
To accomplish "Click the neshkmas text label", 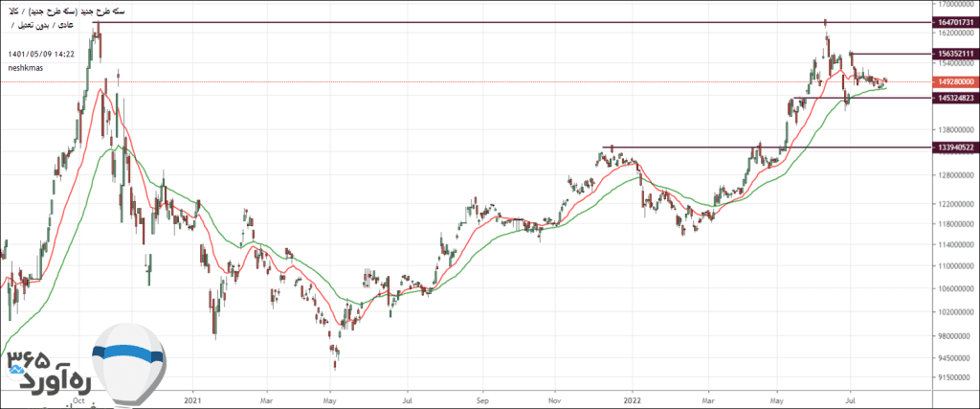I will [x=26, y=68].
